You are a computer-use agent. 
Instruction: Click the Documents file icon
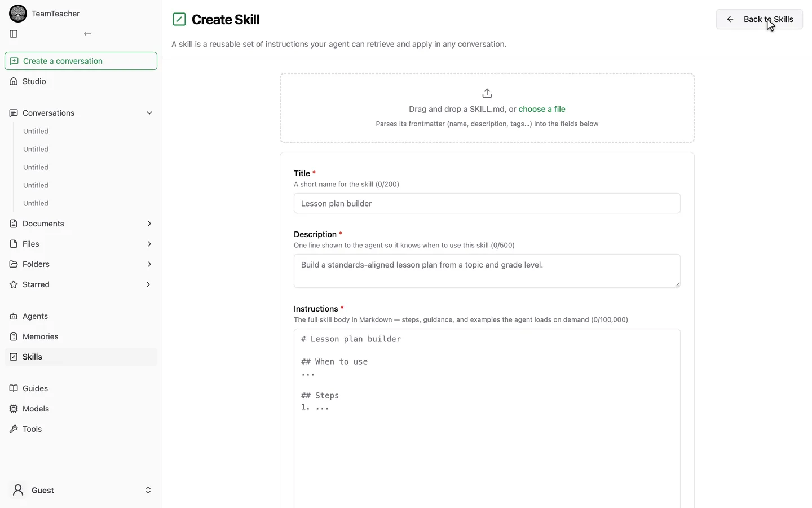[x=14, y=224]
